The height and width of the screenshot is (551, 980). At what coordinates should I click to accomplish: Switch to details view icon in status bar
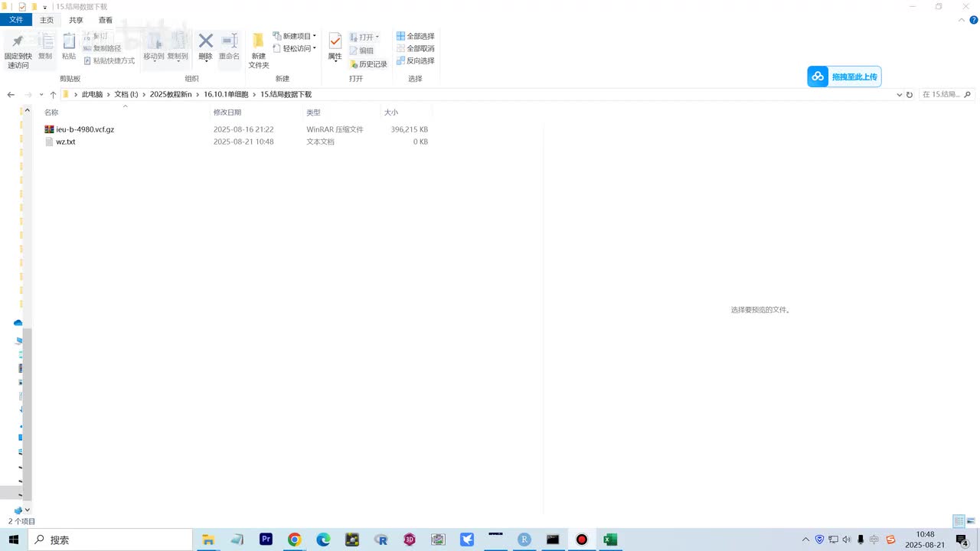[959, 521]
